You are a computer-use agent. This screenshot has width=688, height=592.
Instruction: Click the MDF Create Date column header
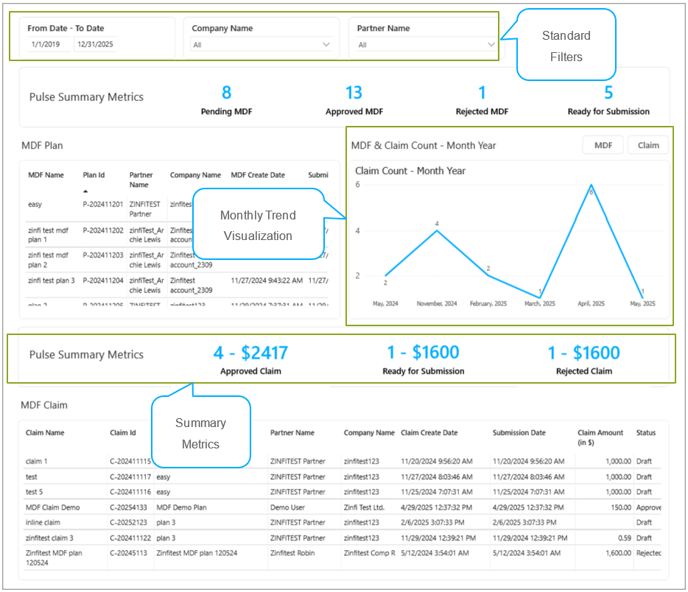point(258,174)
